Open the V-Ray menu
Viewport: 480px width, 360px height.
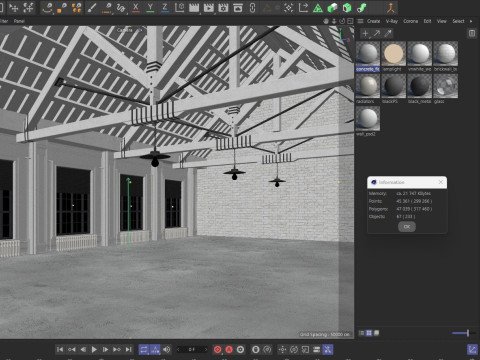(x=392, y=21)
